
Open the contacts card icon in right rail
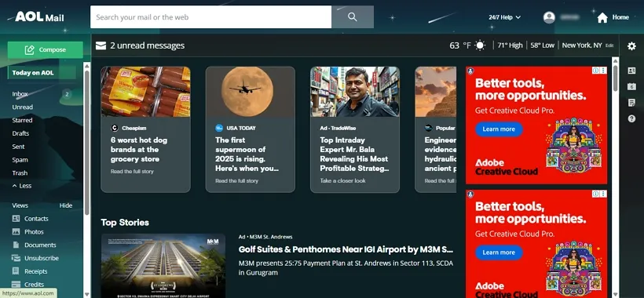[x=631, y=71]
